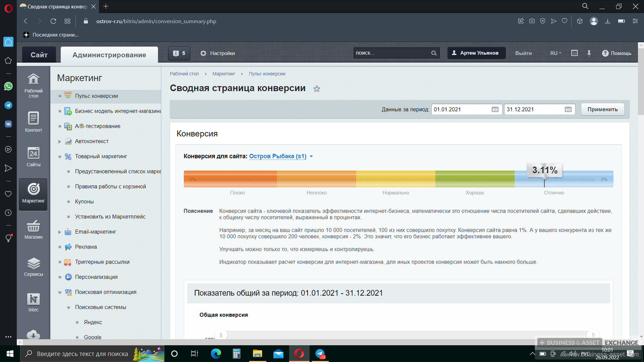644x362 pixels.
Task: Collapse the Товарный маркетинг section
Action: click(60, 156)
